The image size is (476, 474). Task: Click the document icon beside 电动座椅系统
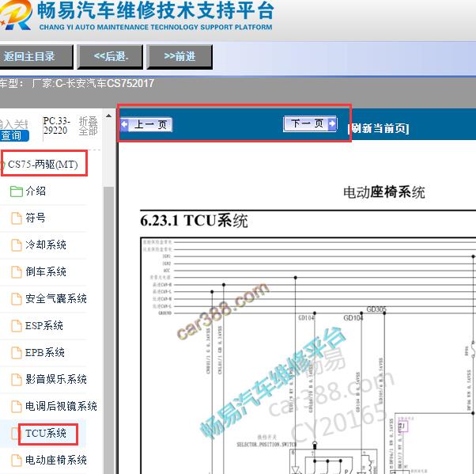coord(17,461)
